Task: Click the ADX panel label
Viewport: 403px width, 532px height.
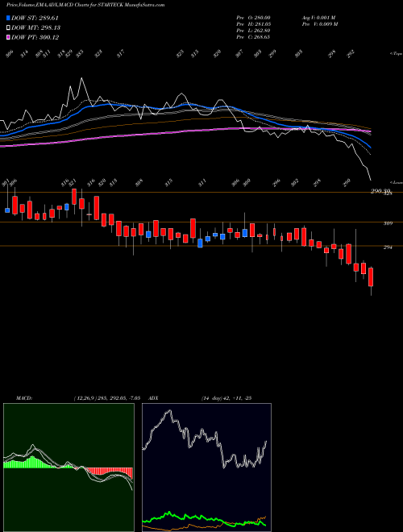Action: pyautogui.click(x=154, y=398)
